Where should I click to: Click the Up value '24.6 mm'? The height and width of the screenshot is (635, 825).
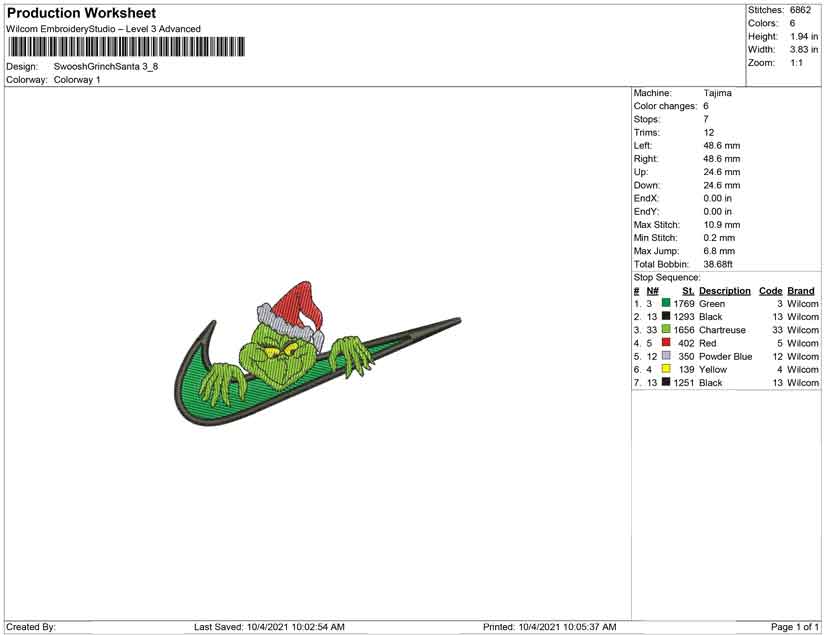(x=722, y=172)
